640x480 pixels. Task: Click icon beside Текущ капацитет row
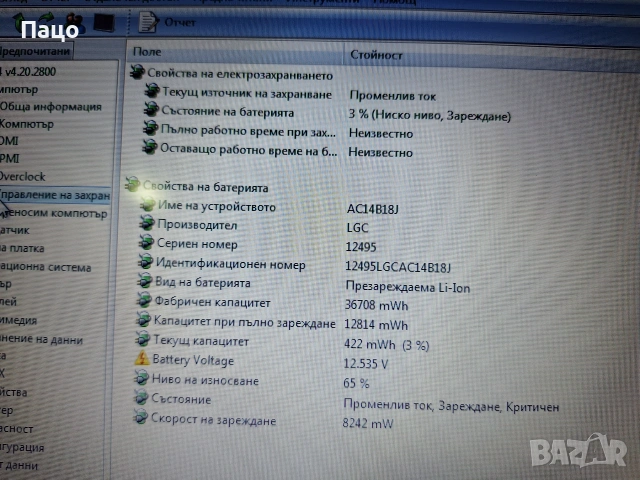[143, 338]
